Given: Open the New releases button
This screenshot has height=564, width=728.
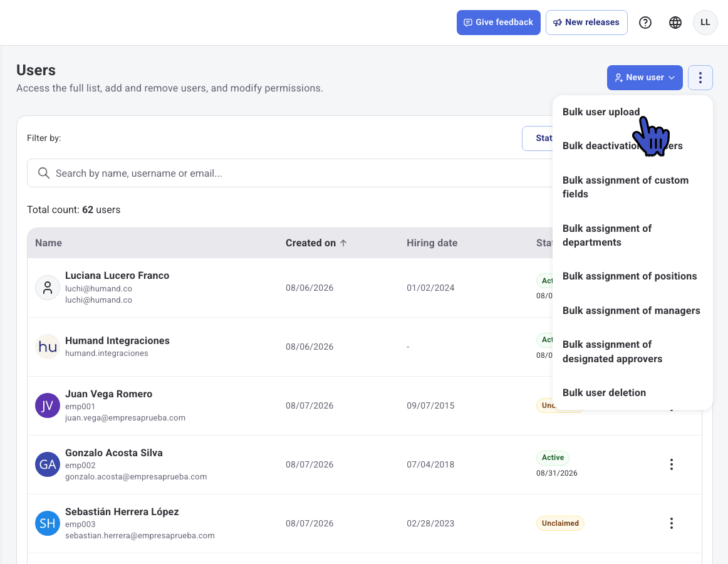Looking at the screenshot, I should (x=586, y=23).
